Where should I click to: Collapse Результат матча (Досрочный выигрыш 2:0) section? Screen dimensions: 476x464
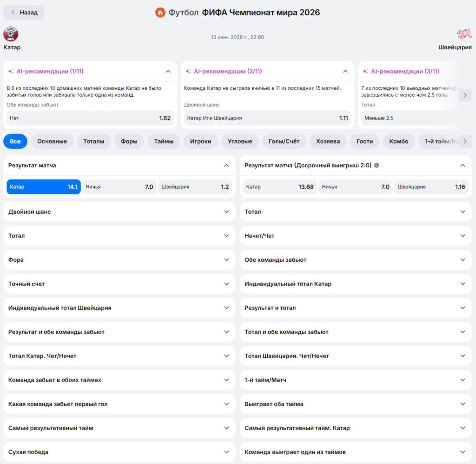pos(463,166)
